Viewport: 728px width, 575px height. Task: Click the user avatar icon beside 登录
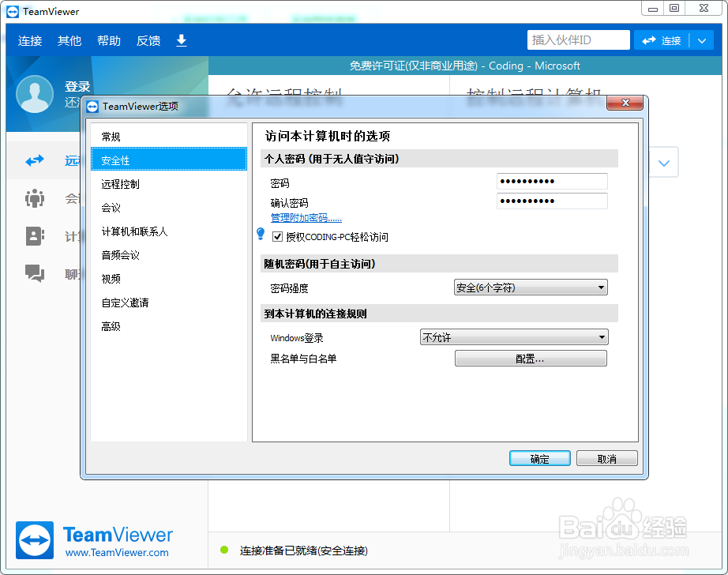point(35,94)
